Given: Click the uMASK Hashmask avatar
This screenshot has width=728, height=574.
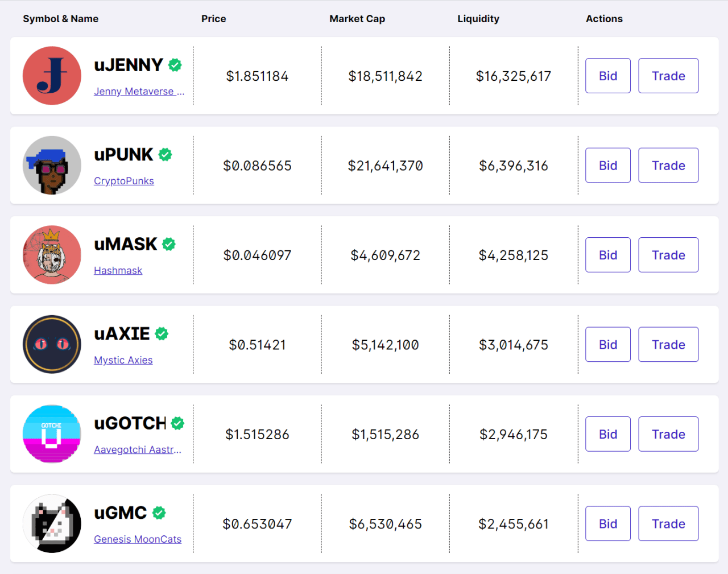Looking at the screenshot, I should pyautogui.click(x=52, y=255).
